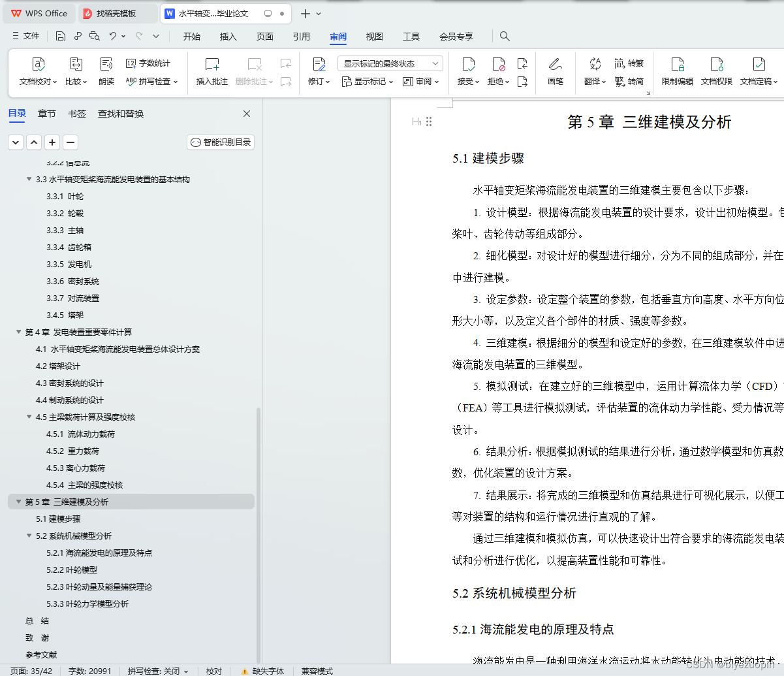Select the 画笔 pen tool
This screenshot has width=784, height=676.
556,72
